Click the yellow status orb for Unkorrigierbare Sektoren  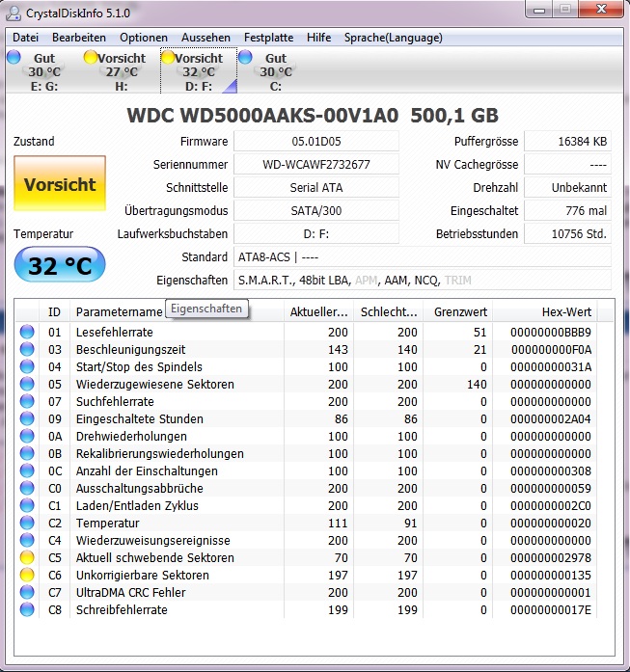click(27, 575)
